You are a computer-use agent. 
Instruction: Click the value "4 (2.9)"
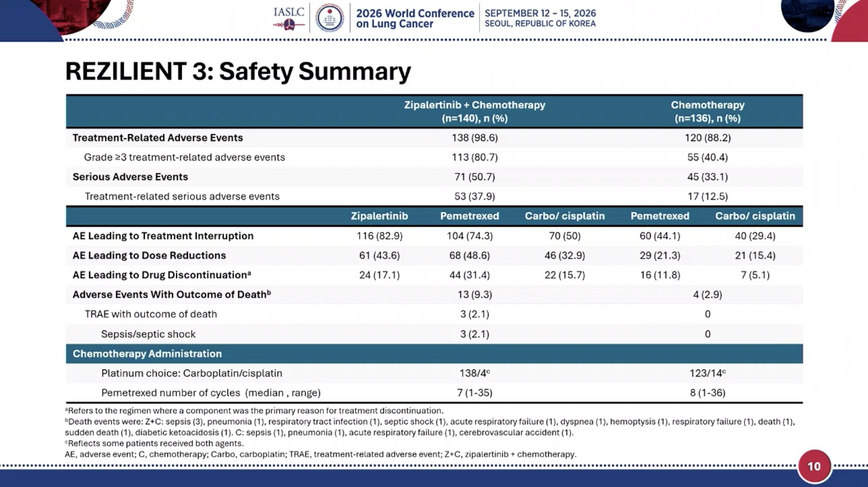tap(707, 295)
